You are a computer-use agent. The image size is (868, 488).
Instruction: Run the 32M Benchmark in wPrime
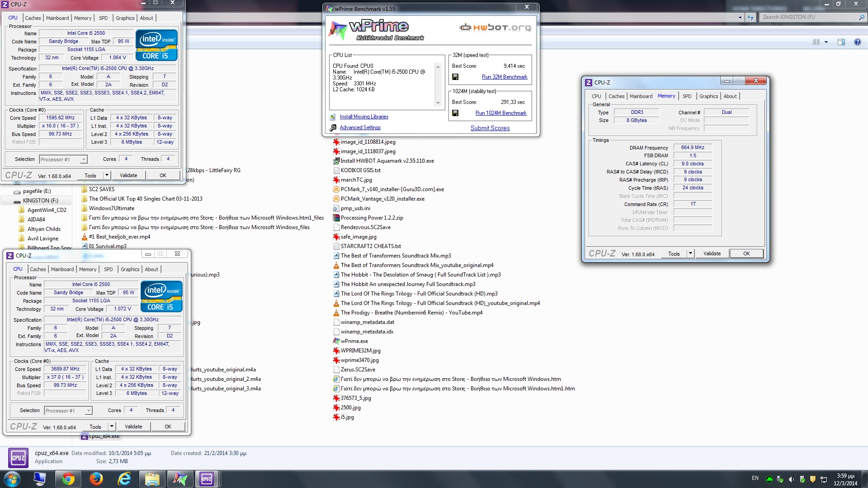coord(505,77)
